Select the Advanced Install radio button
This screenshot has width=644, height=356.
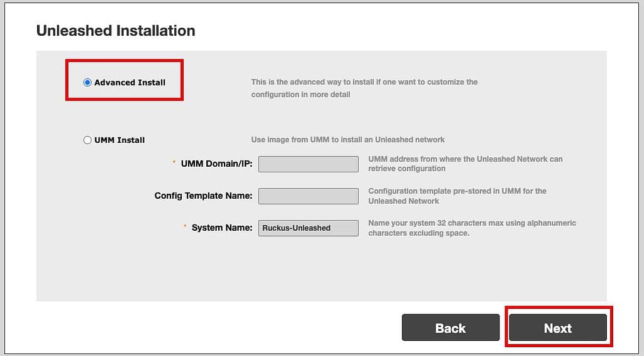[87, 82]
